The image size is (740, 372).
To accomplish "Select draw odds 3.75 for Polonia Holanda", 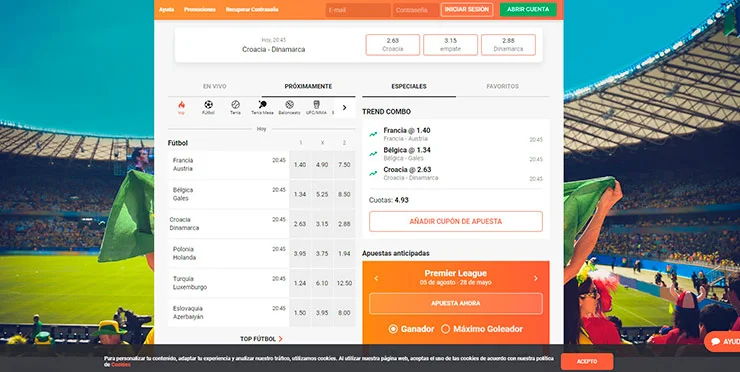I will point(322,254).
